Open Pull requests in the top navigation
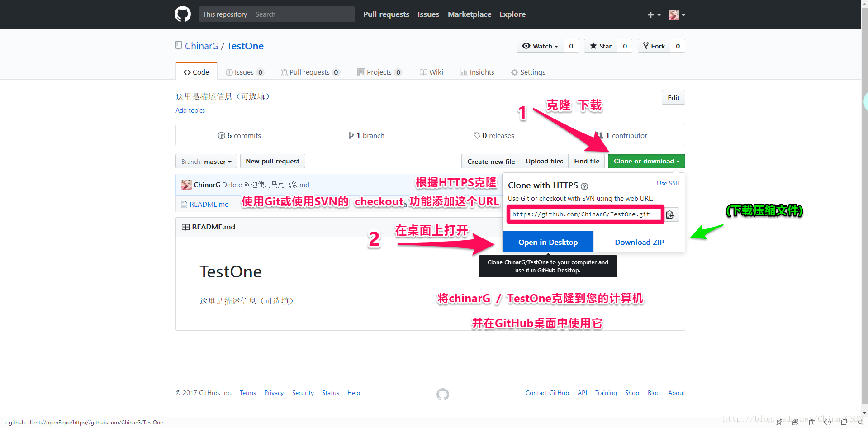Image resolution: width=868 pixels, height=428 pixels. pyautogui.click(x=386, y=14)
